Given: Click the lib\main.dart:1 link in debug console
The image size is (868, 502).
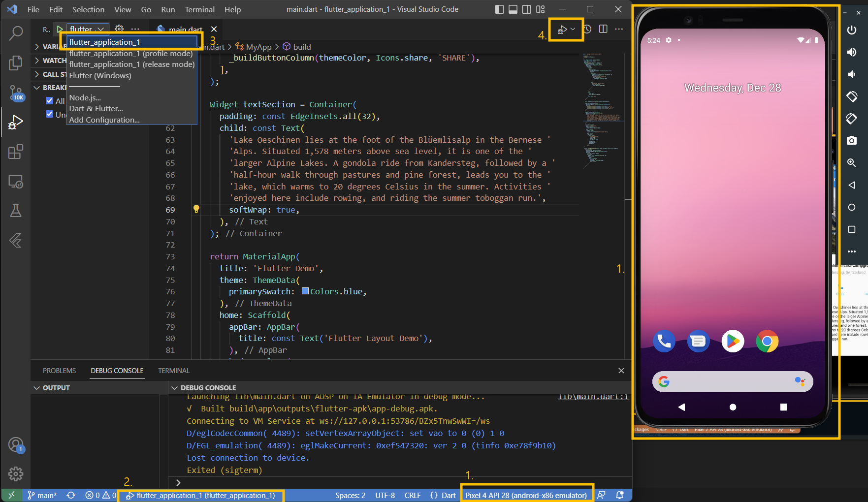Looking at the screenshot, I should click(593, 397).
